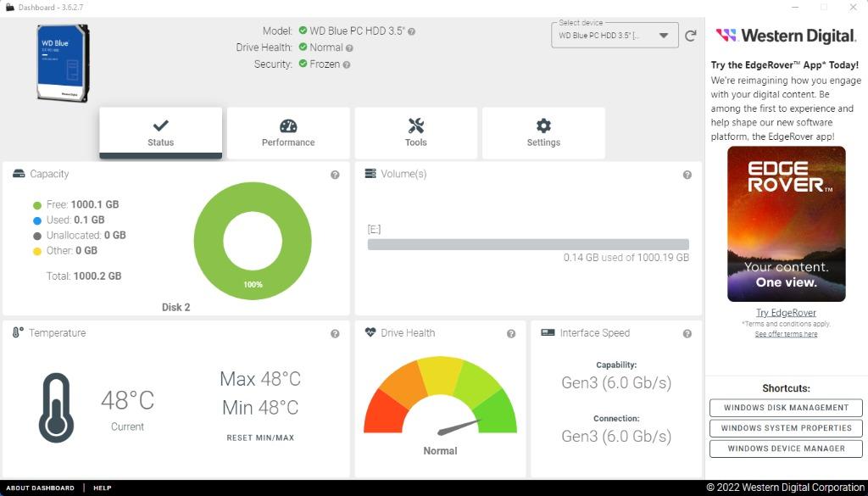This screenshot has height=496, width=868.
Task: Open Windows Device Manager shortcut
Action: [x=786, y=449]
